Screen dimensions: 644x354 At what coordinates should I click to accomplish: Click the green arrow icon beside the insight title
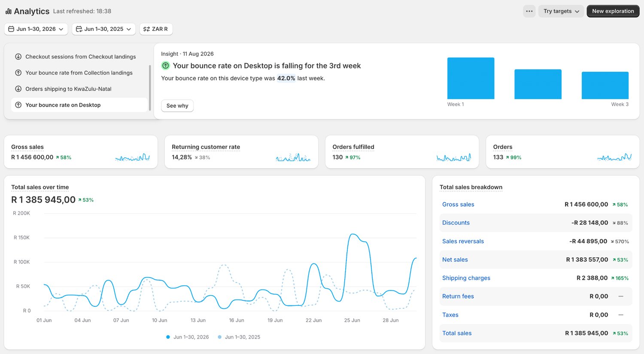click(x=165, y=66)
